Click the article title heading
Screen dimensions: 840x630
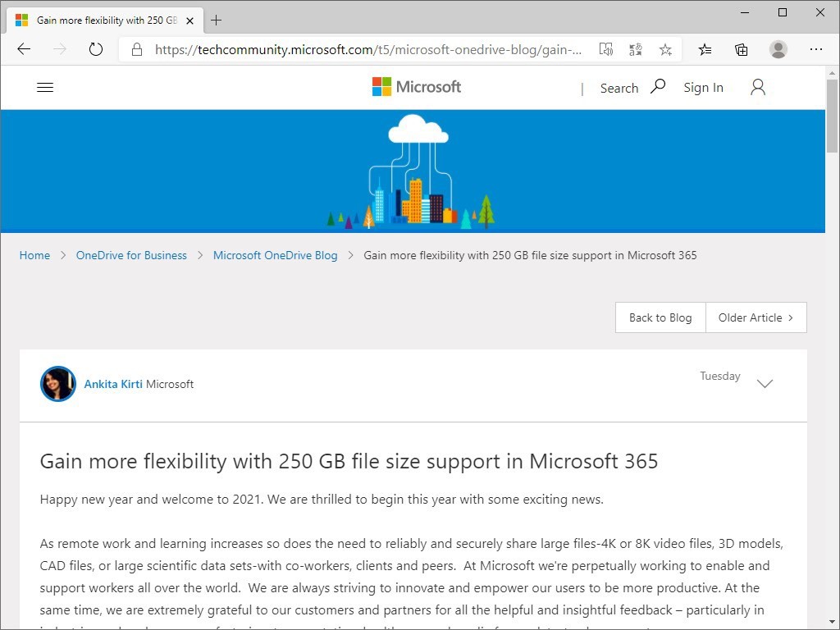(349, 461)
